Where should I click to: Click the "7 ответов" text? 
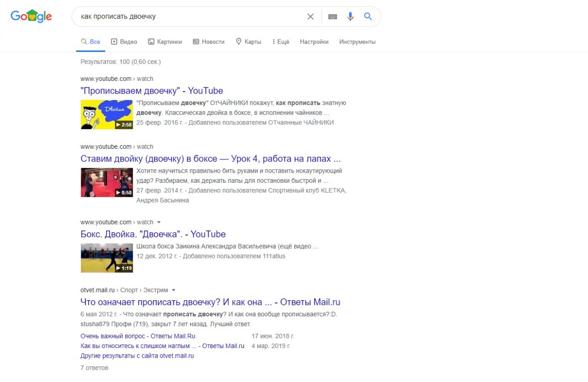[94, 368]
